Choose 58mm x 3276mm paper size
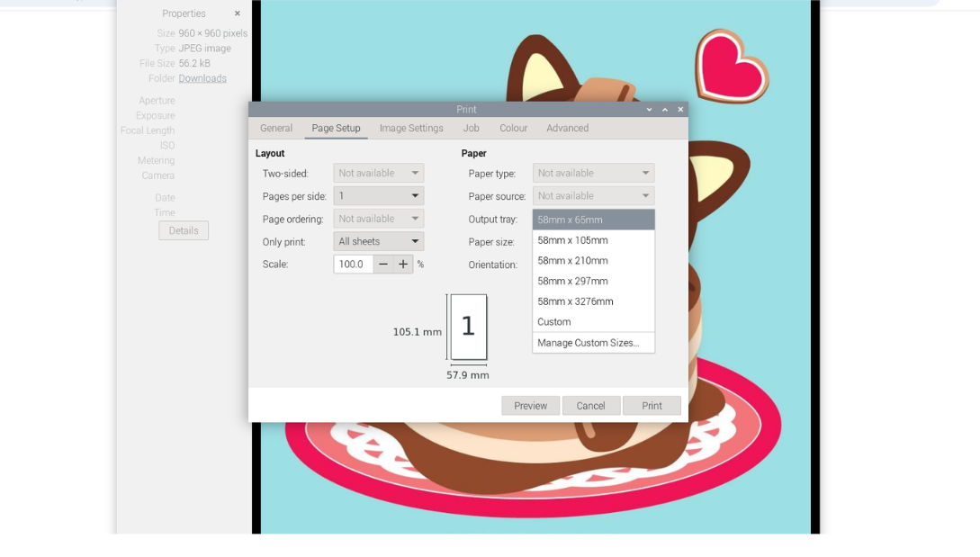Image resolution: width=980 pixels, height=557 pixels. pyautogui.click(x=594, y=301)
